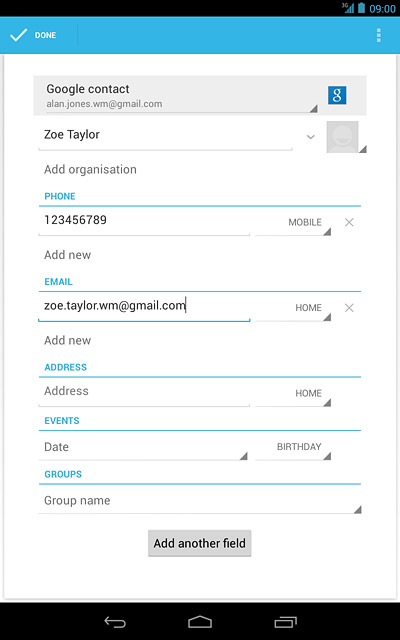The width and height of the screenshot is (400, 640).
Task: Open the Group name selector
Action: [x=200, y=501]
